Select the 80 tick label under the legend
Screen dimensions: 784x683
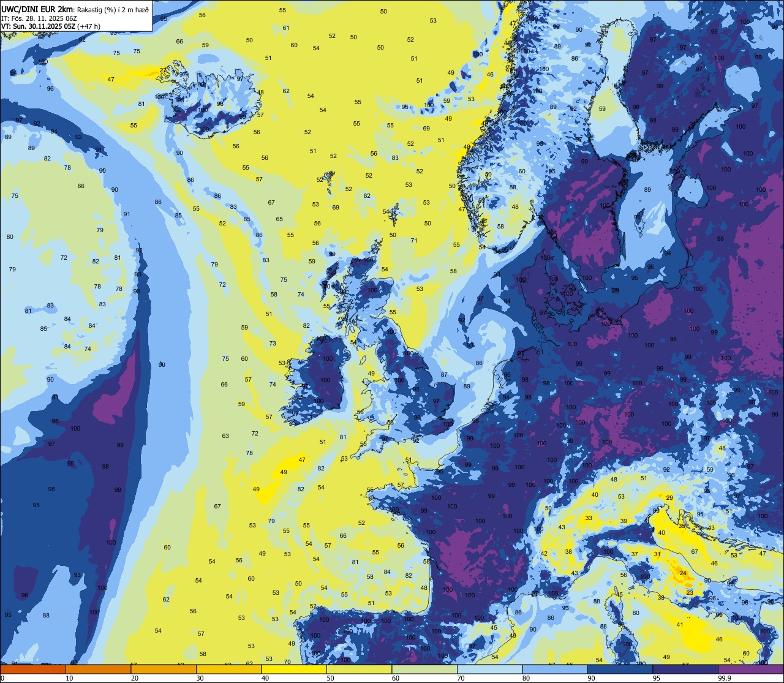click(526, 678)
